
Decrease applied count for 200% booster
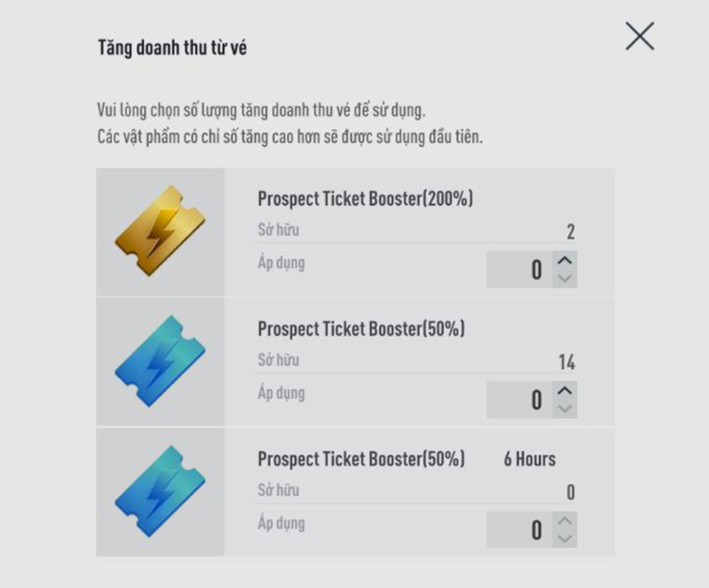point(565,279)
